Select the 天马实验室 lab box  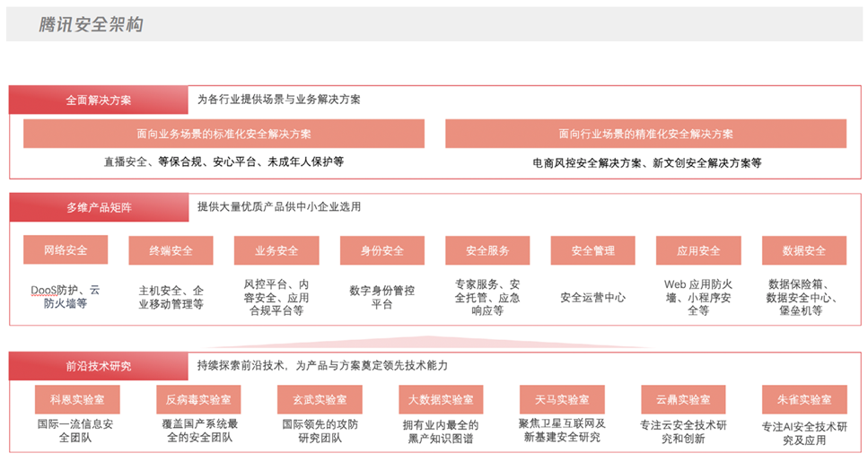[562, 399]
